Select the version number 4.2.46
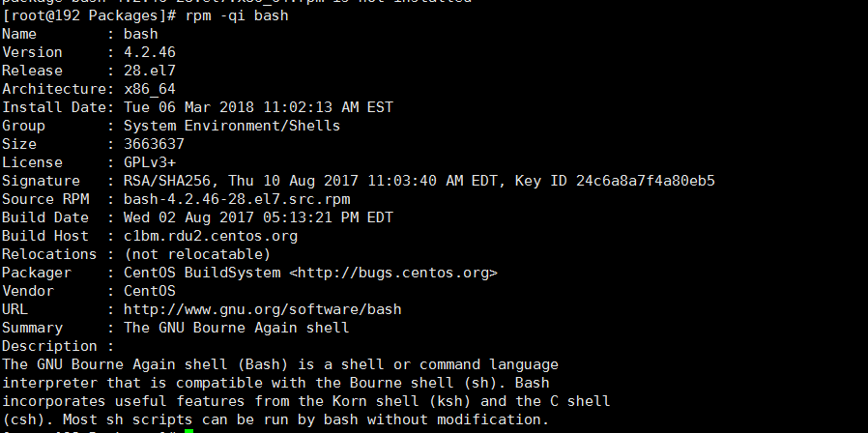Screen dimensions: 868x433 click(150, 52)
